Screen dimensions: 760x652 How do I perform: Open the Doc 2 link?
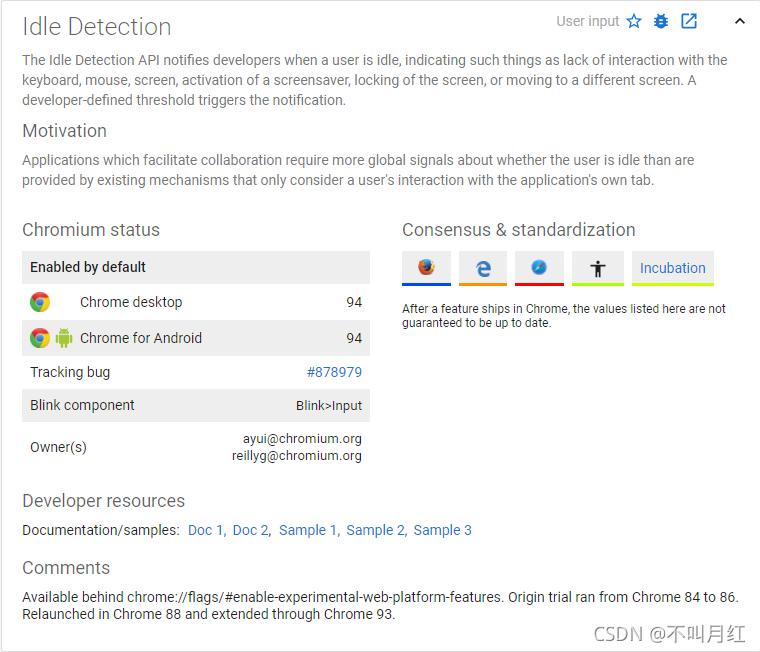(250, 530)
